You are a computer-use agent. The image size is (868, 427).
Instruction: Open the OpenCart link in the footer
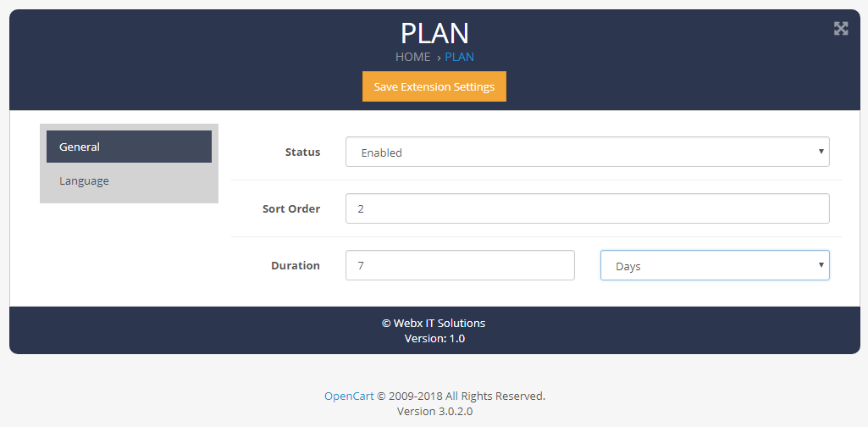click(x=349, y=396)
